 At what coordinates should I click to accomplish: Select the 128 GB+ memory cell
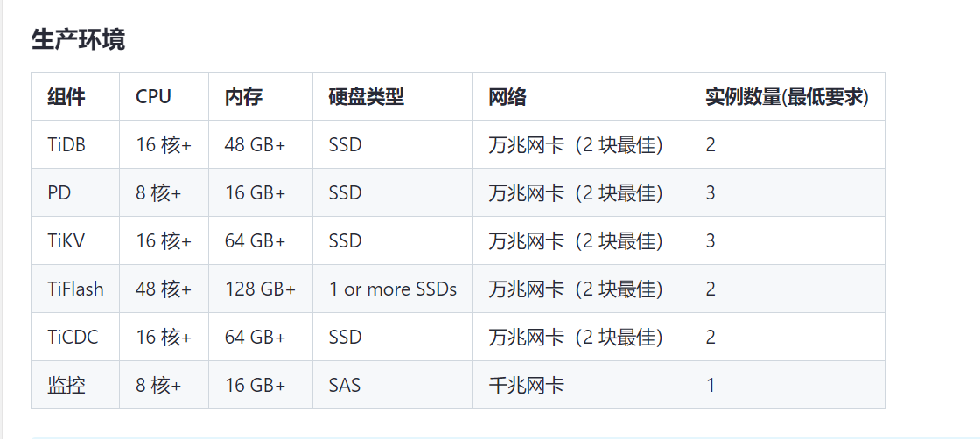click(260, 289)
